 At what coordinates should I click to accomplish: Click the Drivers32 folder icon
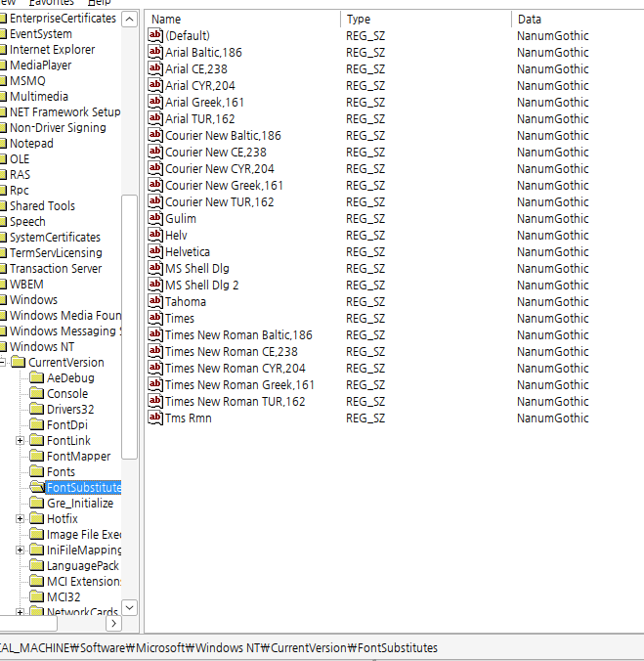pyautogui.click(x=36, y=409)
